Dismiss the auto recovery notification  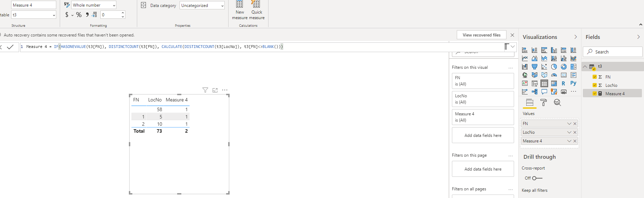click(x=512, y=35)
